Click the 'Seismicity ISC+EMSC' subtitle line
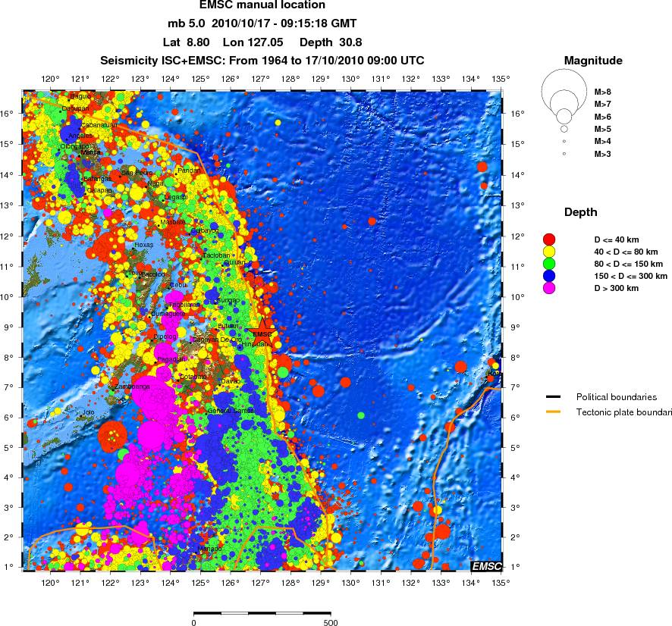 (262, 61)
